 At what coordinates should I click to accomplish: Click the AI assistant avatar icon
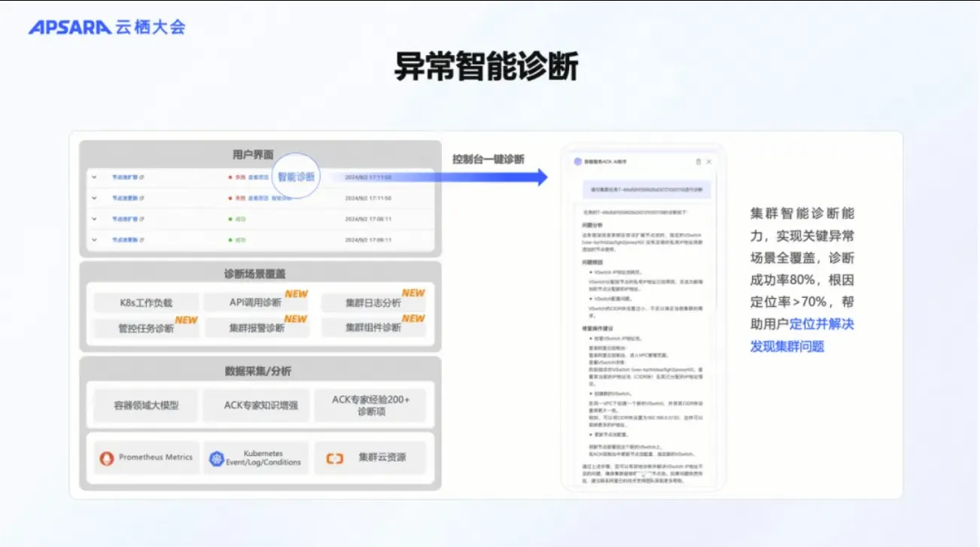pos(577,162)
